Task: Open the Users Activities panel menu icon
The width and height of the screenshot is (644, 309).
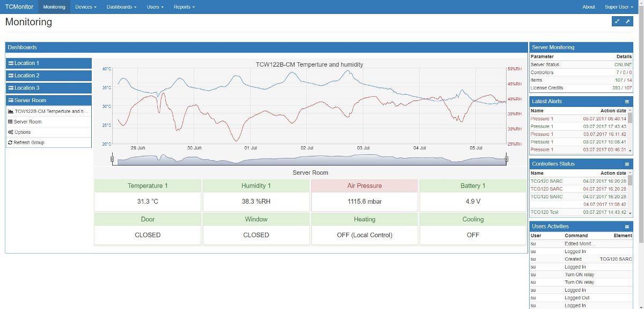Action: (627, 226)
